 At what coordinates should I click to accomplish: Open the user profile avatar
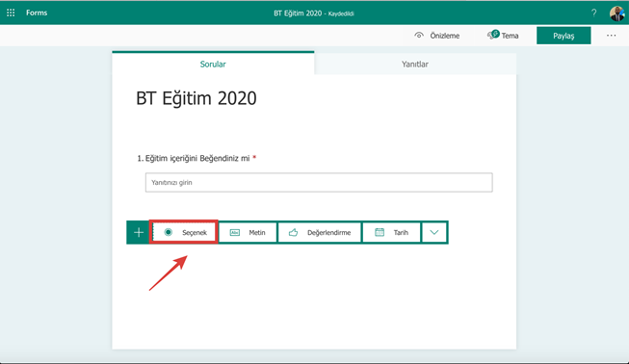point(616,13)
